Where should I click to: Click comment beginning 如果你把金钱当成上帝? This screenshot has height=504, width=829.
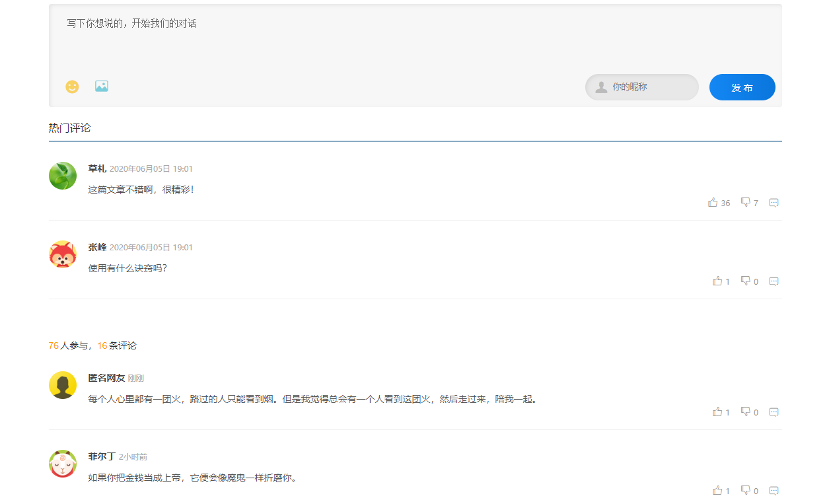click(x=193, y=478)
